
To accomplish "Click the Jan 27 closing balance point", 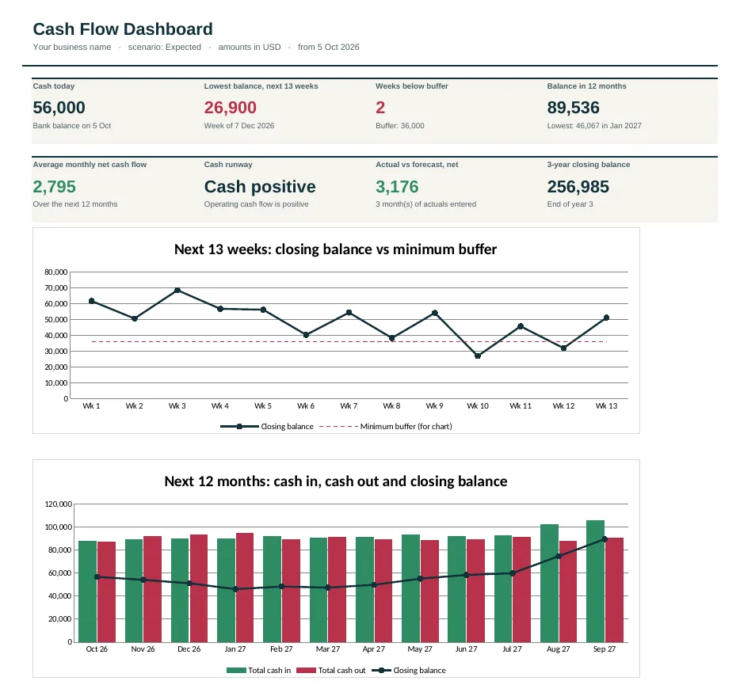I will [235, 589].
